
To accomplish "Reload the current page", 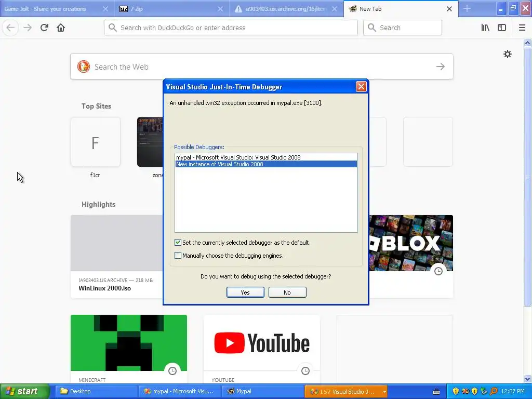I will [x=44, y=28].
